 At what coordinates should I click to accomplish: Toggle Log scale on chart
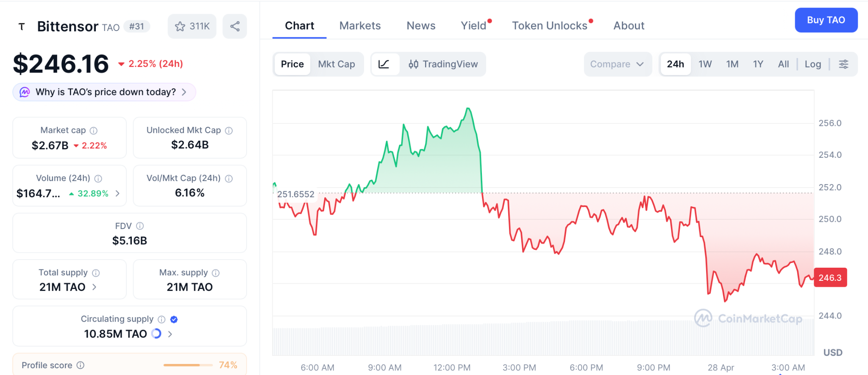click(x=812, y=64)
